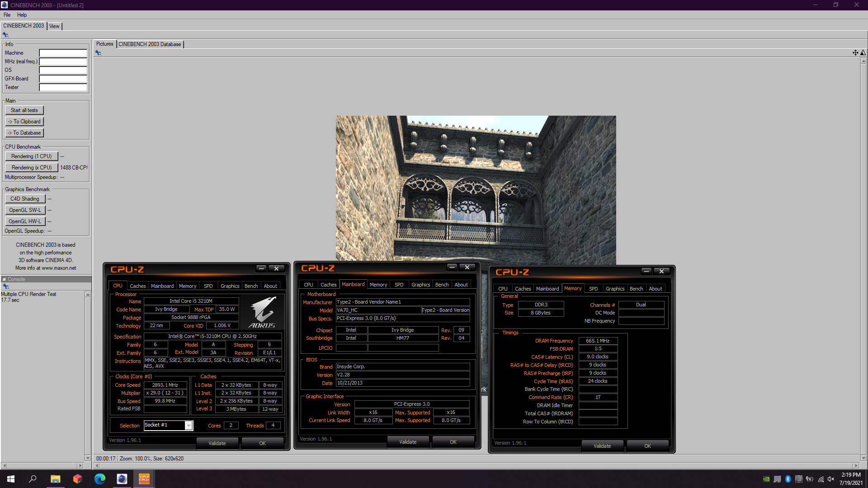Click the move cross icon in picture viewer
The width and height of the screenshot is (868, 488).
pyautogui.click(x=855, y=53)
